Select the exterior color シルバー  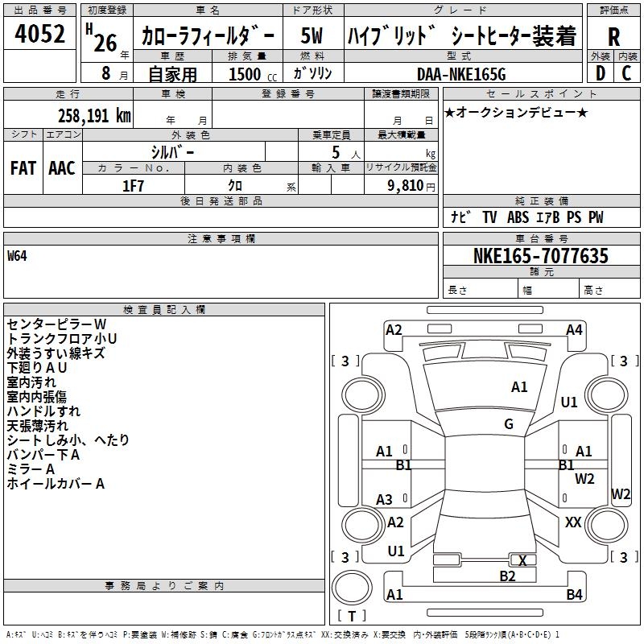[x=172, y=152]
